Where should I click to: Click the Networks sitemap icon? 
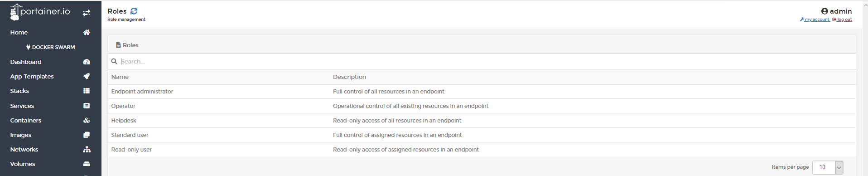(87, 149)
